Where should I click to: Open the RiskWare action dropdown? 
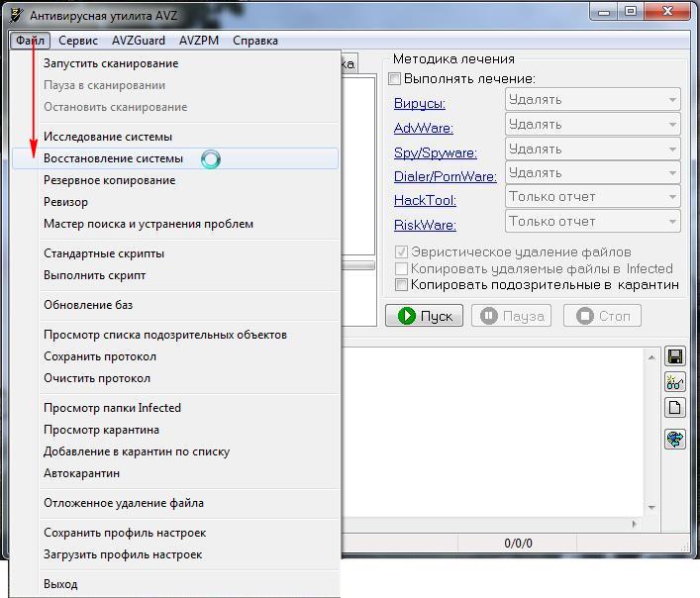pos(592,222)
